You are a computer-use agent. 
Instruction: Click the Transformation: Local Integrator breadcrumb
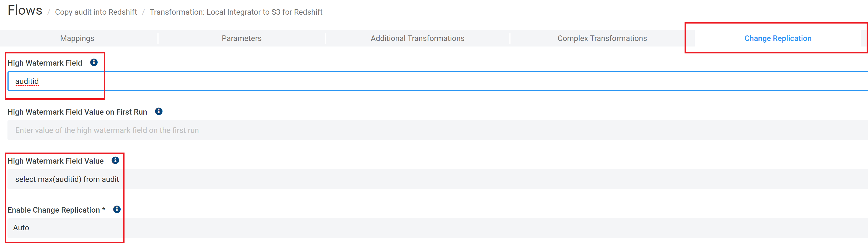tap(236, 12)
